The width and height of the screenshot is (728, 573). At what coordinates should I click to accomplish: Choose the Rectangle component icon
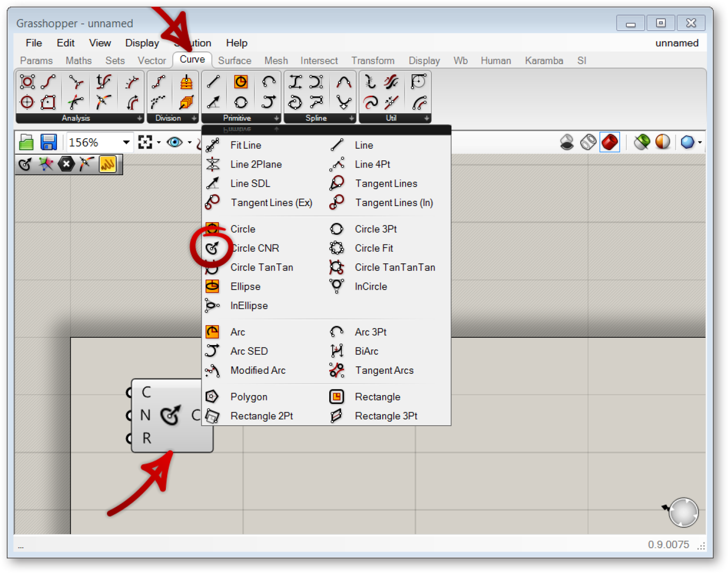(337, 397)
